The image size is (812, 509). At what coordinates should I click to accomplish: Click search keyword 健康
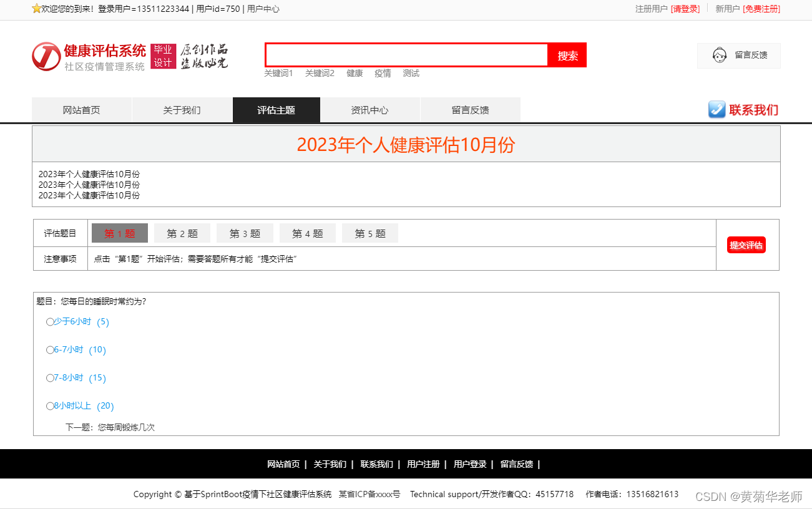click(355, 73)
